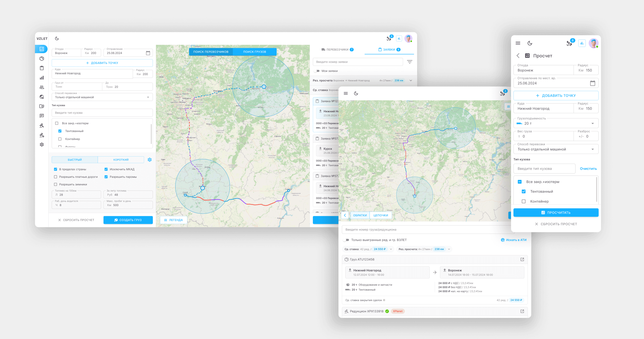The image size is (644, 339).
Task: Click the filter icon beside request search
Action: point(409,62)
